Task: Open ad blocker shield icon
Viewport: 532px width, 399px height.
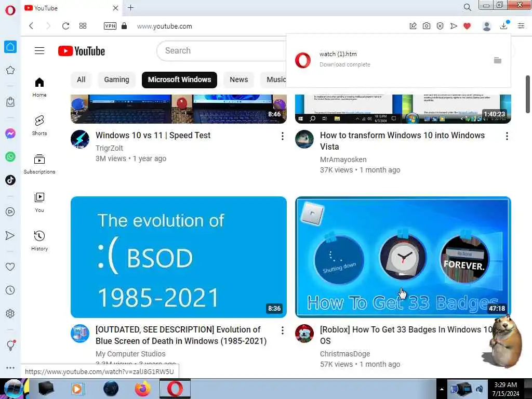Action: click(440, 26)
